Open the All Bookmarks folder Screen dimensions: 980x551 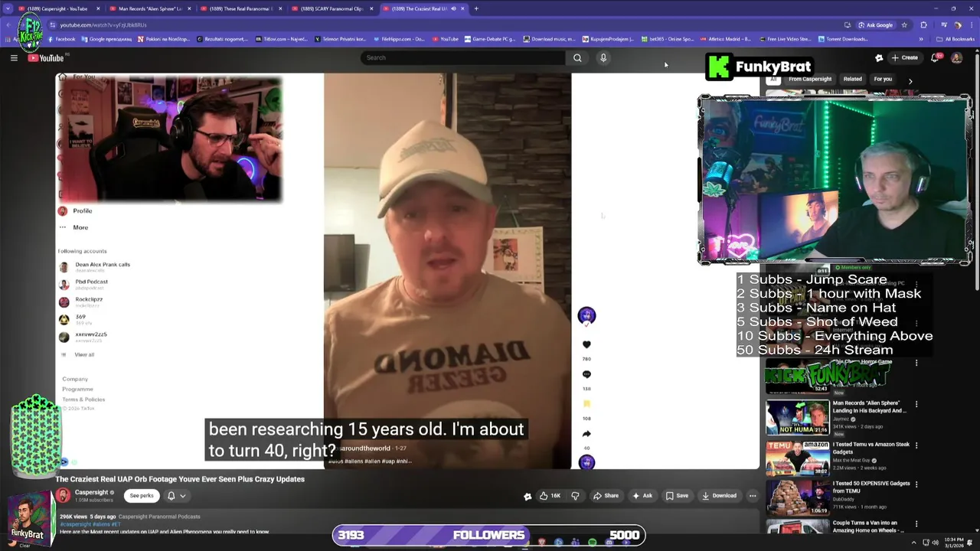click(956, 39)
